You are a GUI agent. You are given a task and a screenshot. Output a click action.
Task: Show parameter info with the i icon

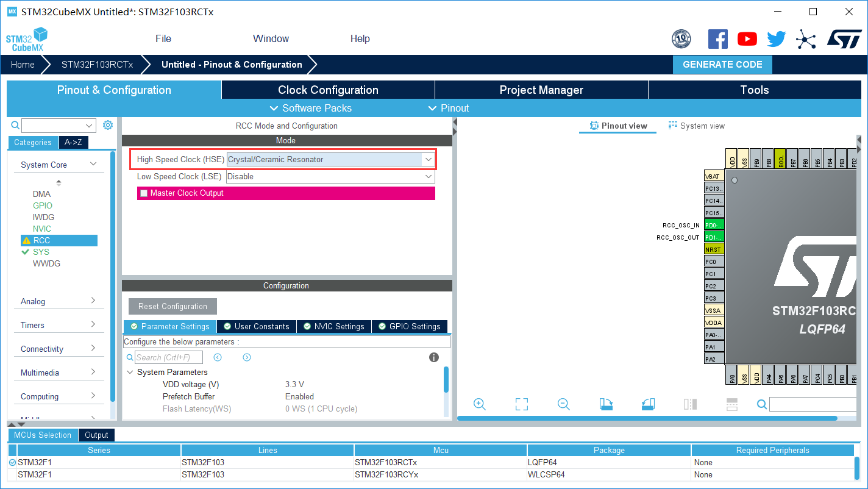click(x=434, y=357)
